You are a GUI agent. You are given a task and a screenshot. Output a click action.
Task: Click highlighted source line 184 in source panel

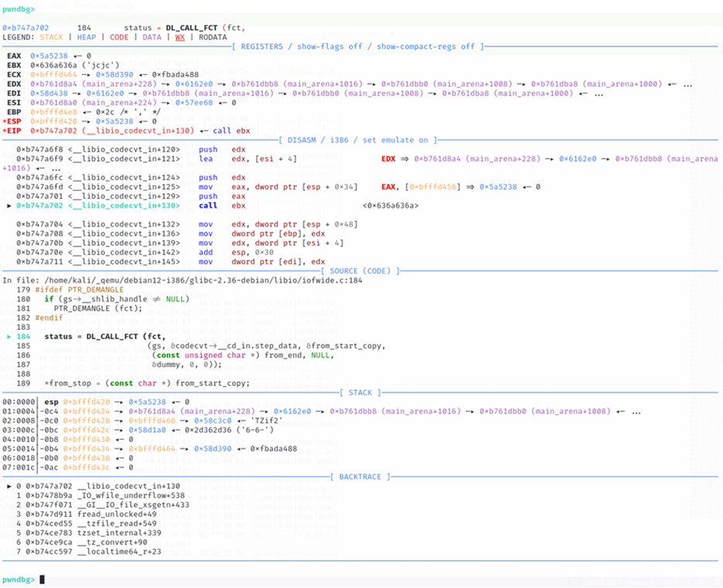click(87, 336)
